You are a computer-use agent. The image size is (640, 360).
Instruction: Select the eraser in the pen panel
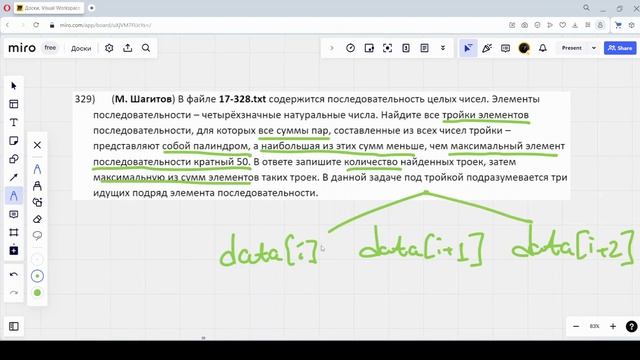pos(37,219)
